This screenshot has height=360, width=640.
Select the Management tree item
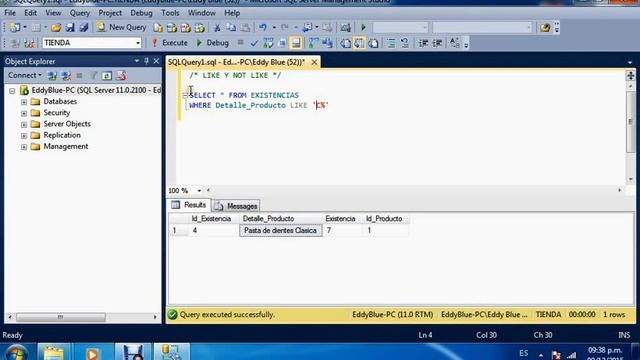pyautogui.click(x=66, y=146)
